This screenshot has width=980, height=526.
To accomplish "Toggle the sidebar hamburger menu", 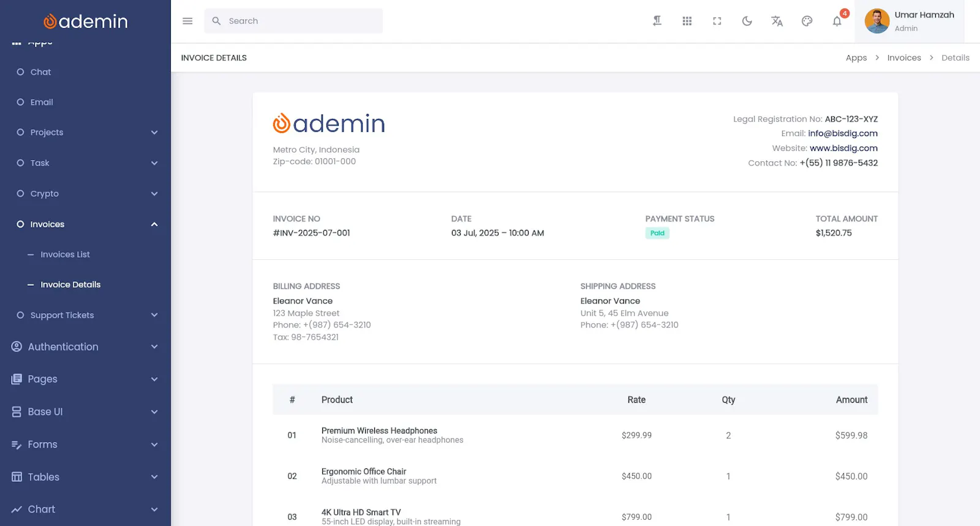I will 187,21.
